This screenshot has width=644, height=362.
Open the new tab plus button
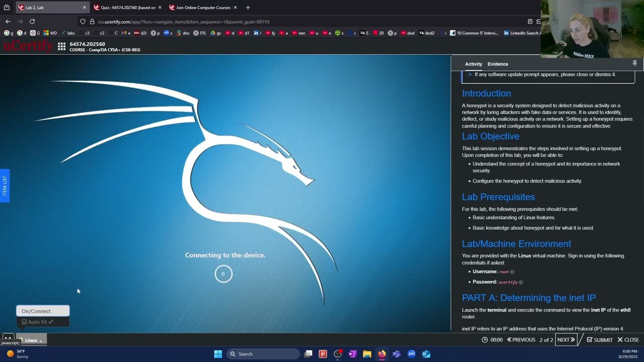tap(248, 8)
